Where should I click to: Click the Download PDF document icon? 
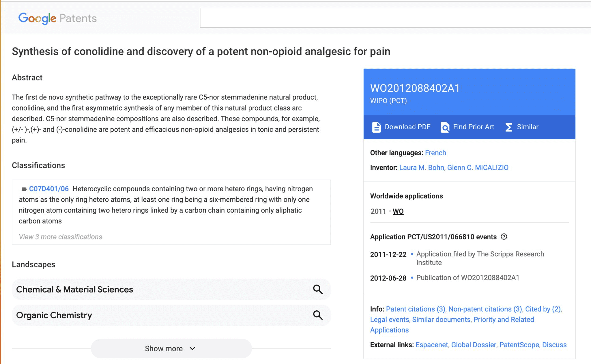pyautogui.click(x=376, y=127)
